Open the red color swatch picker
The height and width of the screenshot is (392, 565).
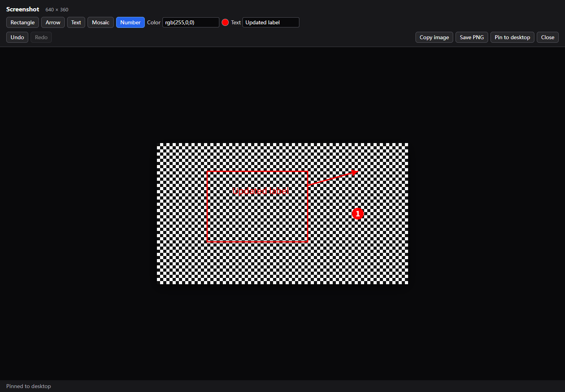[x=225, y=22]
